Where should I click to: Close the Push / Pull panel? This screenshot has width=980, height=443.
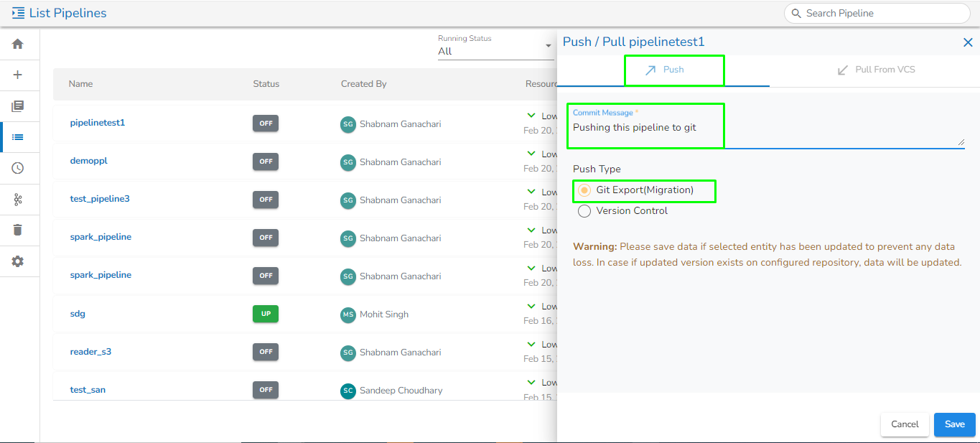click(968, 42)
